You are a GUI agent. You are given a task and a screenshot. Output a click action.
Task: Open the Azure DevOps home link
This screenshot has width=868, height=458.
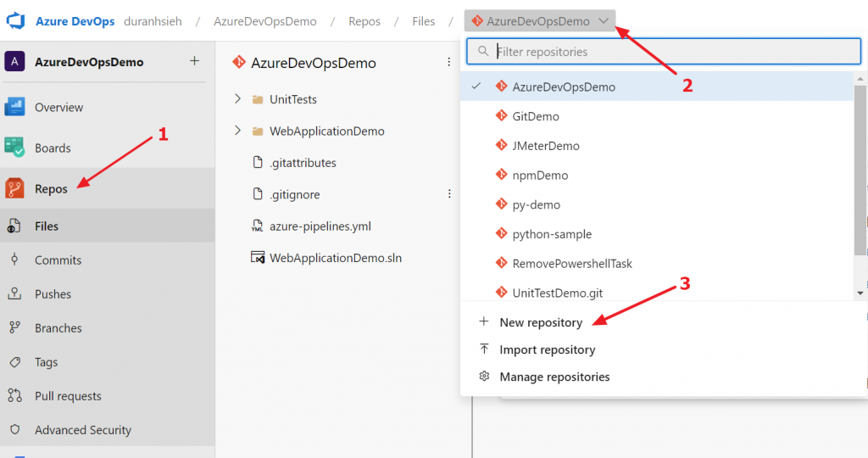click(75, 21)
